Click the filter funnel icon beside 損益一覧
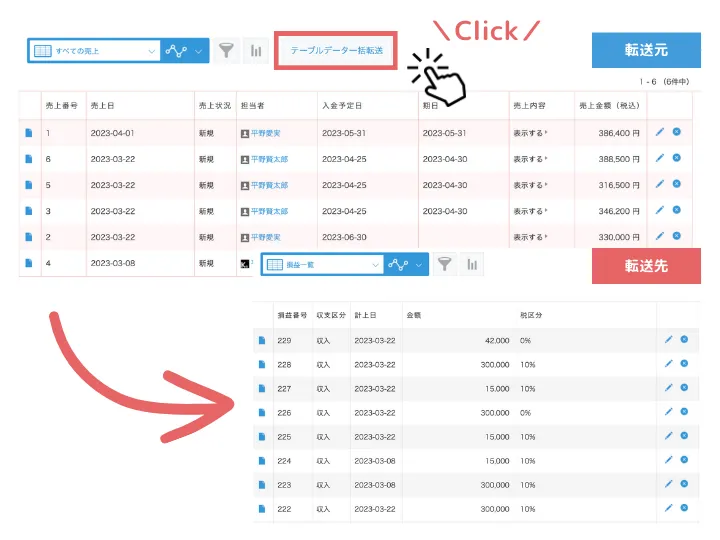The height and width of the screenshot is (540, 720). 445,264
